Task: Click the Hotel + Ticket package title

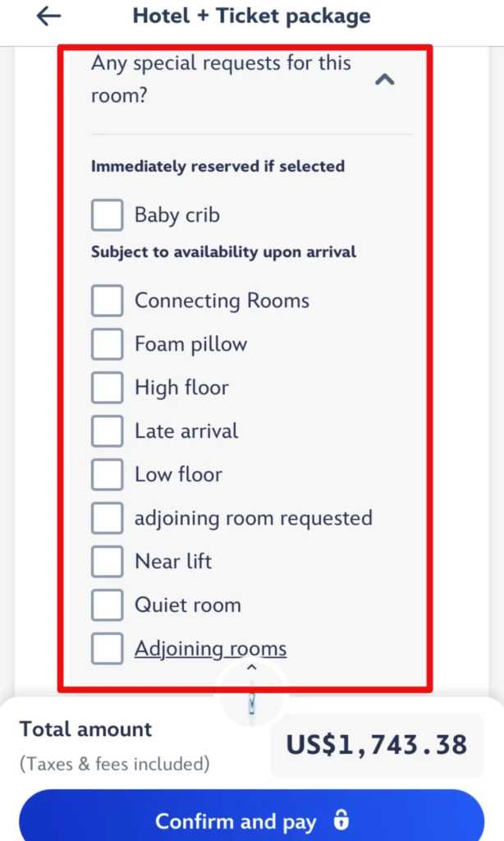Action: (x=251, y=16)
